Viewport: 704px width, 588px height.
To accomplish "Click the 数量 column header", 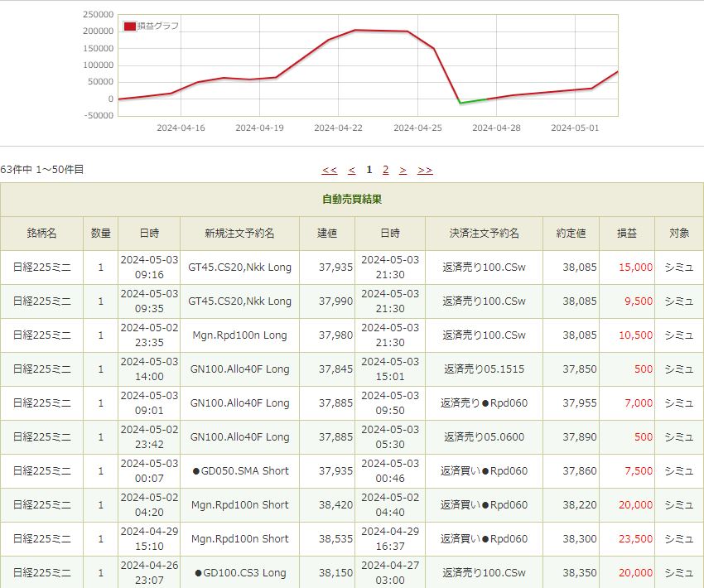I will point(100,234).
